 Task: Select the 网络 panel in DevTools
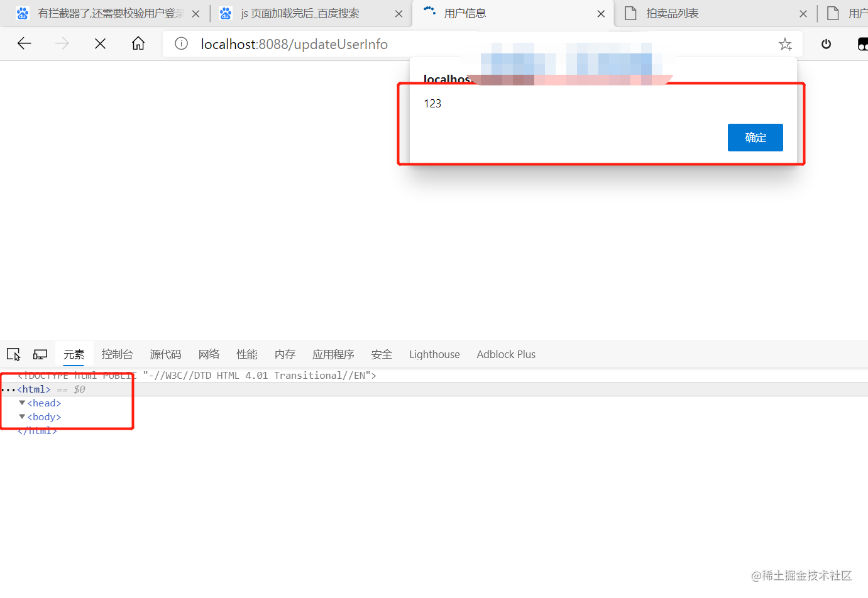(209, 354)
